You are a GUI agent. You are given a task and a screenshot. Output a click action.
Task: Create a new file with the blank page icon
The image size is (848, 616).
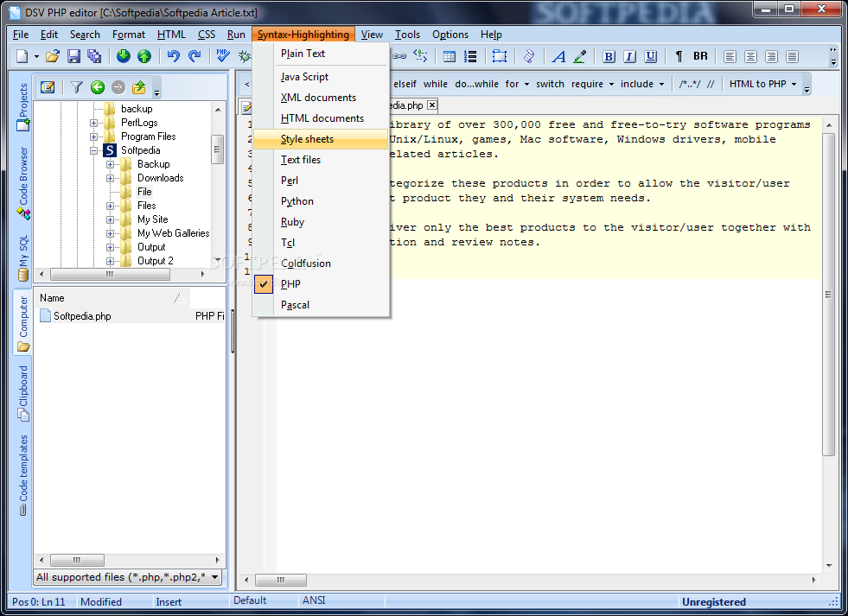pyautogui.click(x=22, y=56)
